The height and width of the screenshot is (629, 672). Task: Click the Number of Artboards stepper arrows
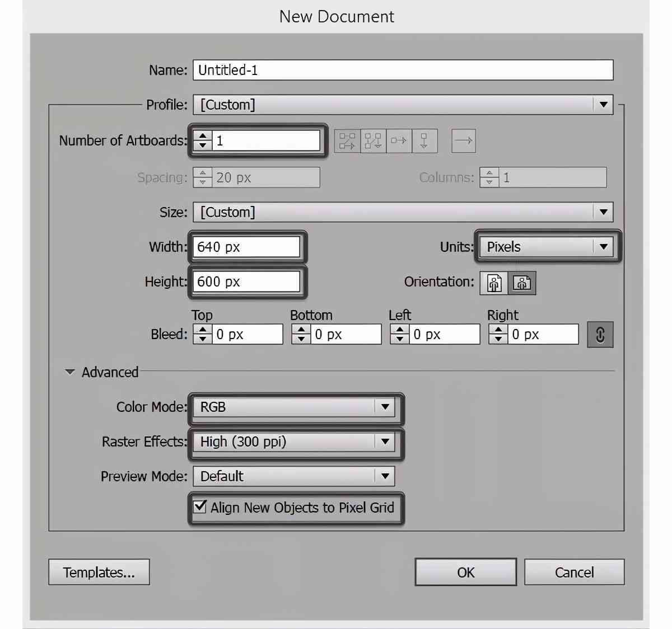point(203,140)
